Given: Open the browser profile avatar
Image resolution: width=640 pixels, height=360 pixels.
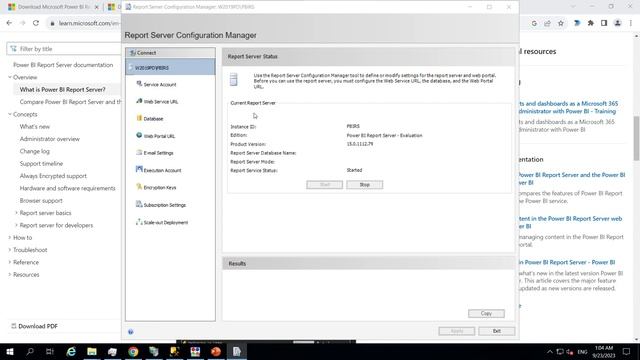Looking at the screenshot, I should point(618,23).
